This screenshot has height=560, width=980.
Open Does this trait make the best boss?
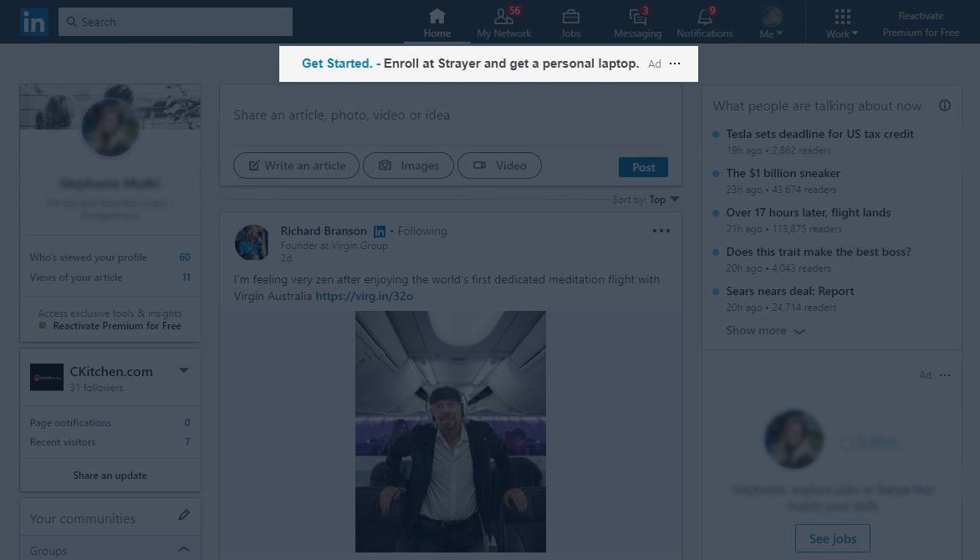(819, 252)
